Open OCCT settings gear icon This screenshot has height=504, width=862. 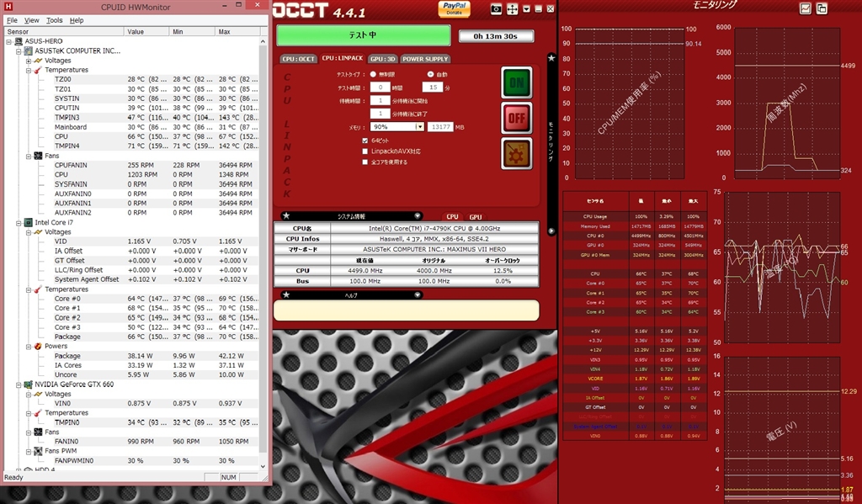[516, 153]
